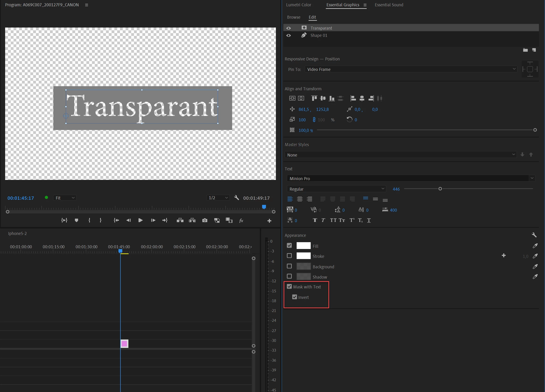Image resolution: width=545 pixels, height=392 pixels.
Task: Uncheck the Mask with Text checkbox
Action: click(289, 287)
